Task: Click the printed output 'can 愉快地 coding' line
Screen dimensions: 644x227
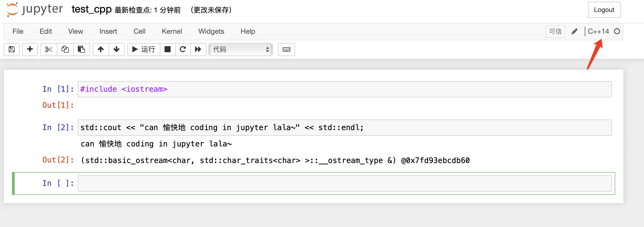Action: click(156, 144)
